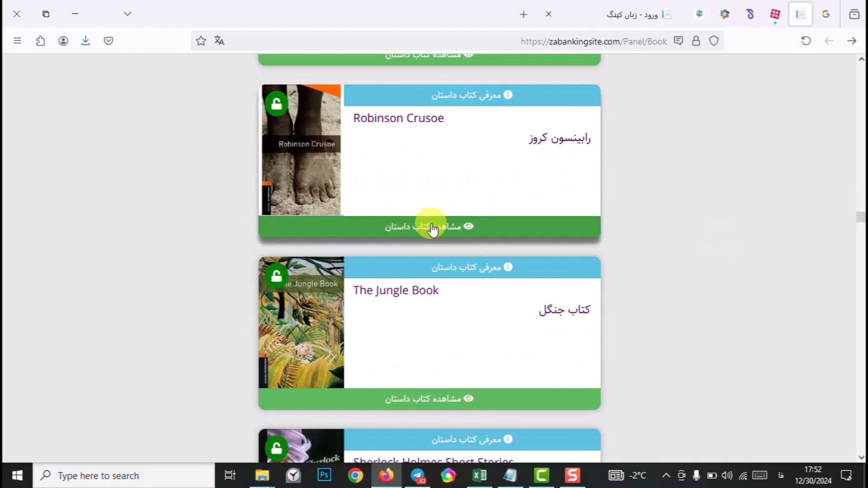This screenshot has height=488, width=868.
Task: Click the site lock security icon
Action: pyautogui.click(x=696, y=41)
